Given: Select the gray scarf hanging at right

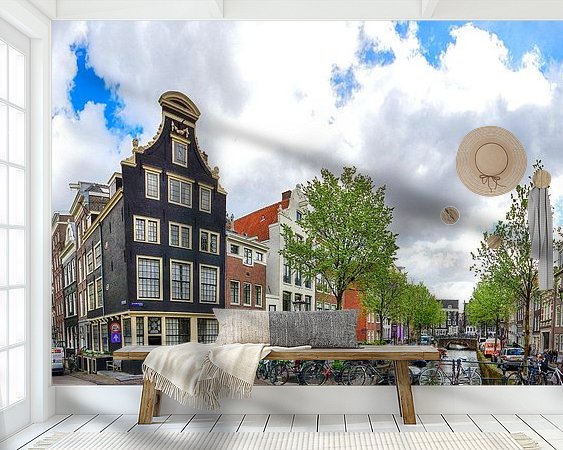Looking at the screenshot, I should 541,237.
